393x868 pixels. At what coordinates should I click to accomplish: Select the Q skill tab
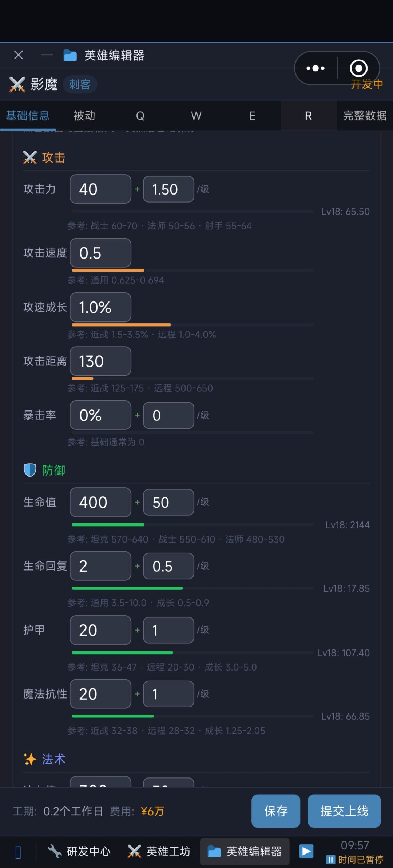[x=140, y=116]
